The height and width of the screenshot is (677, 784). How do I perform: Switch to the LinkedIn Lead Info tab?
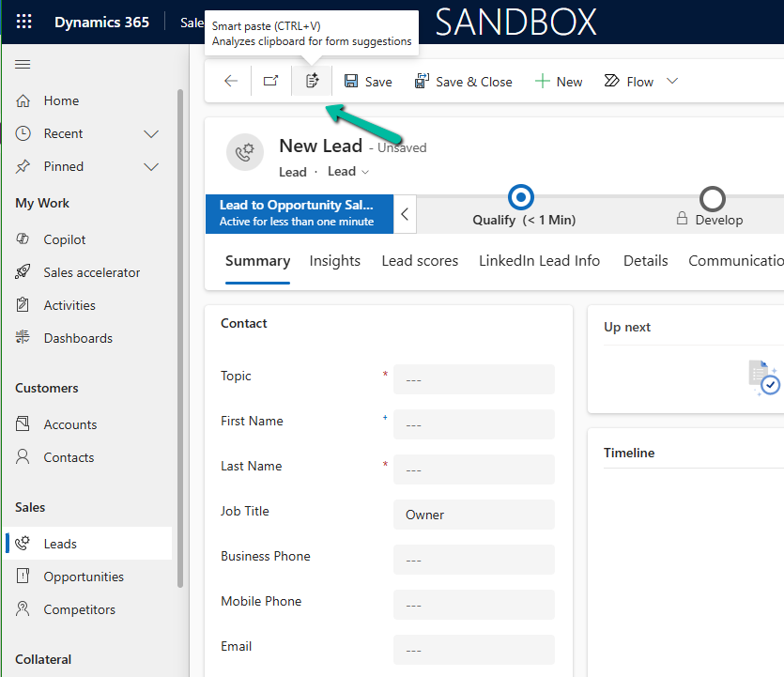pyautogui.click(x=539, y=261)
